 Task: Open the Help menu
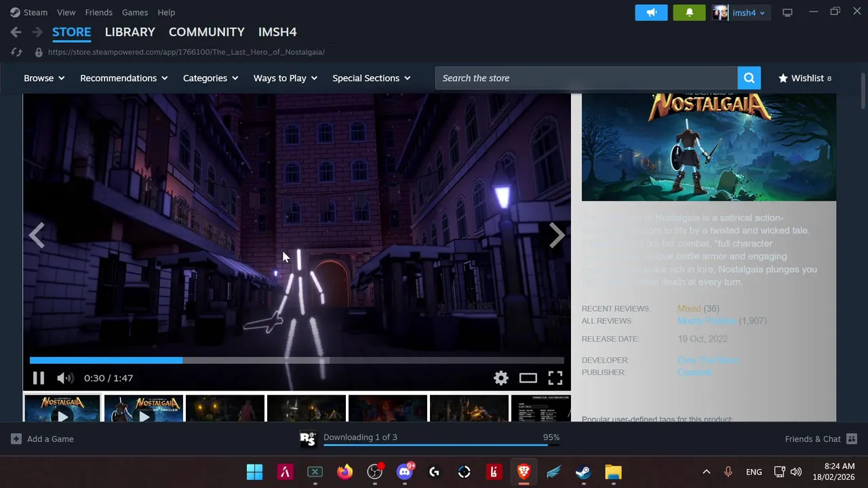pos(166,12)
